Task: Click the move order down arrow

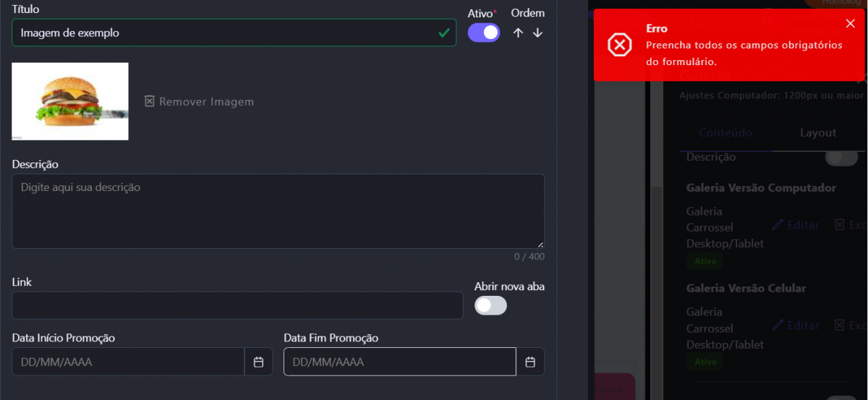Action: click(x=537, y=33)
